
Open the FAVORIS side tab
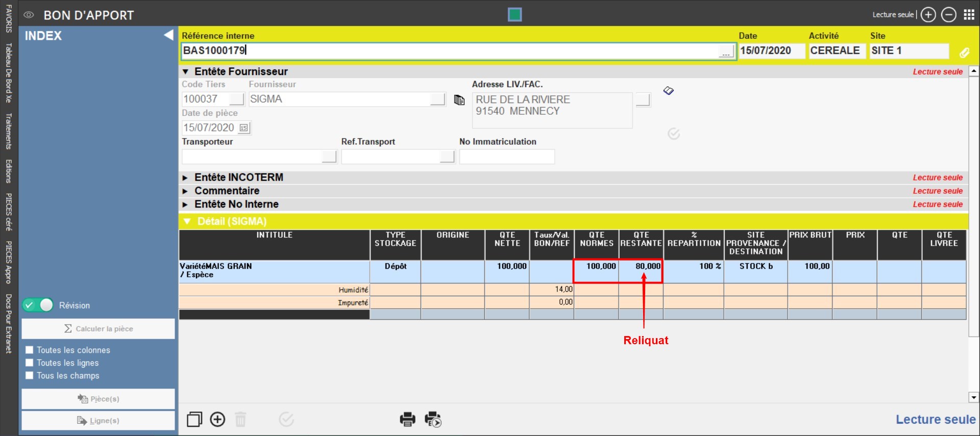click(9, 19)
